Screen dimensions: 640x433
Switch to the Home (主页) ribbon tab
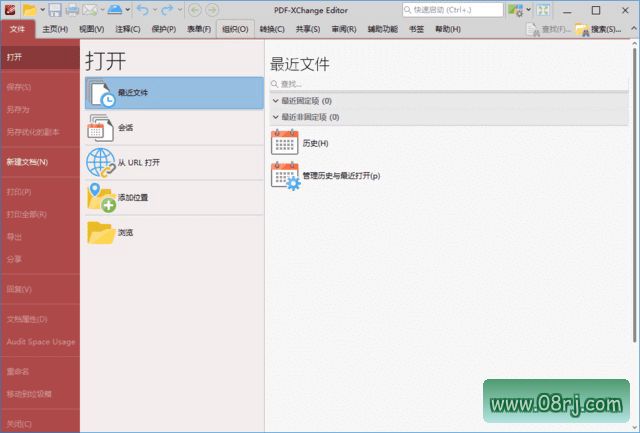coord(55,29)
